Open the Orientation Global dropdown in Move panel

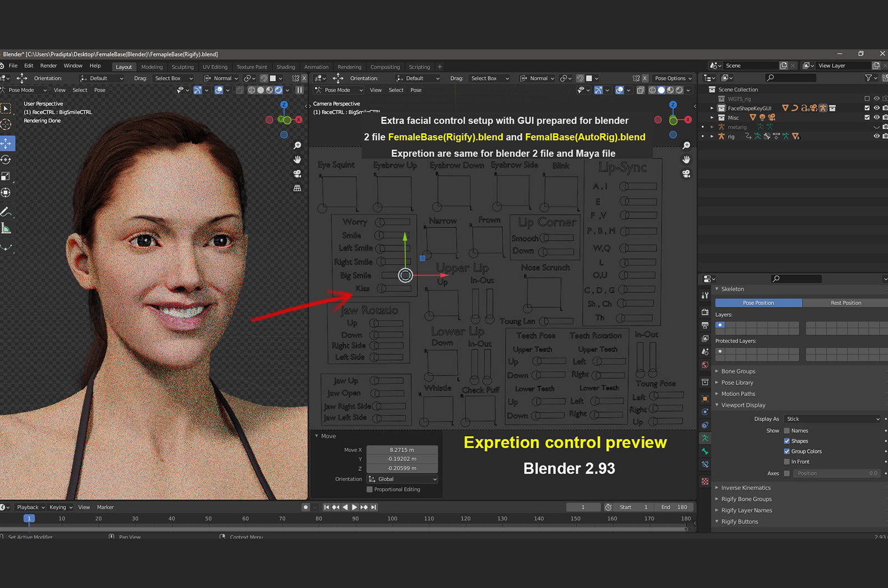point(402,479)
